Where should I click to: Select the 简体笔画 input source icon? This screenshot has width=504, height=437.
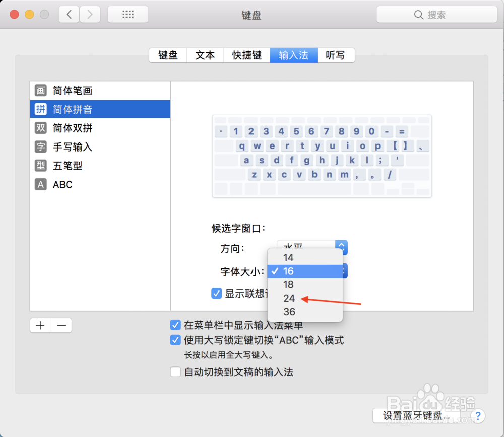point(41,91)
